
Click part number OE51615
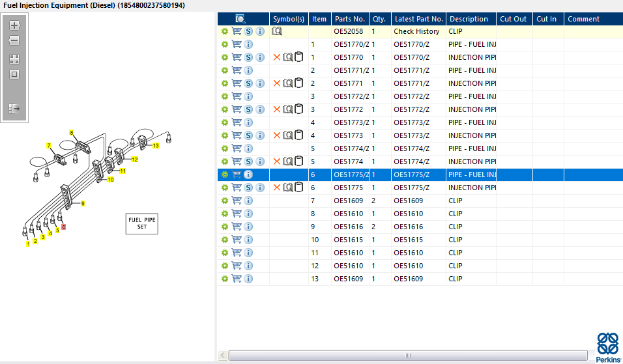pos(349,240)
